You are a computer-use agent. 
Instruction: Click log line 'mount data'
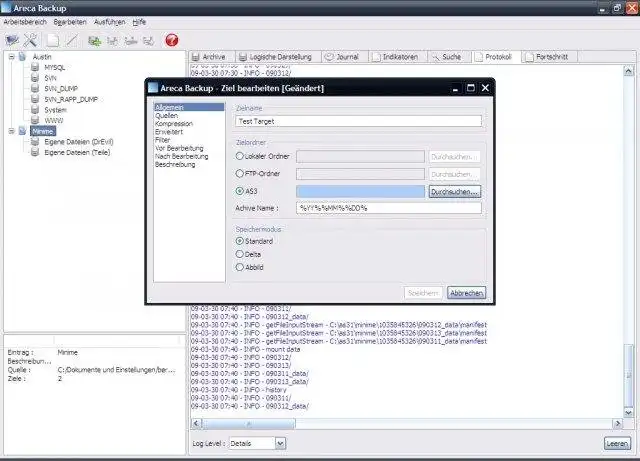(x=245, y=349)
